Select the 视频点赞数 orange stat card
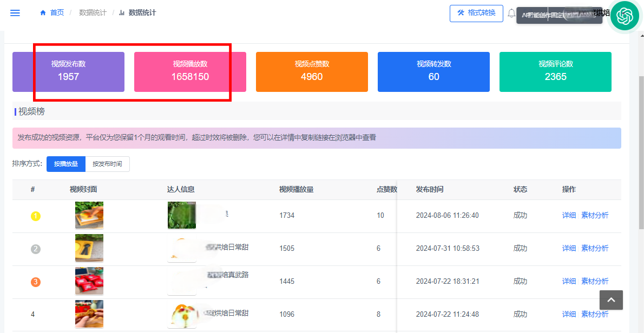This screenshot has height=333, width=644. (312, 72)
